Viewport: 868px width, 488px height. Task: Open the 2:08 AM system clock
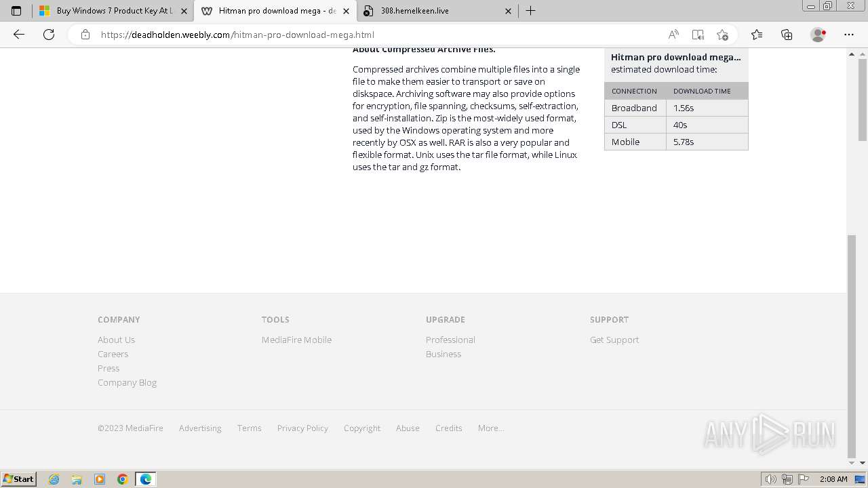(x=833, y=479)
